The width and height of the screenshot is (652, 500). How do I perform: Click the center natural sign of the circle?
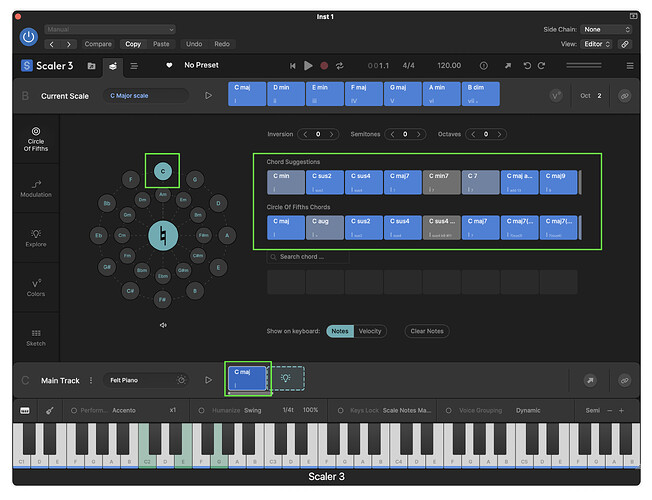pyautogui.click(x=163, y=235)
